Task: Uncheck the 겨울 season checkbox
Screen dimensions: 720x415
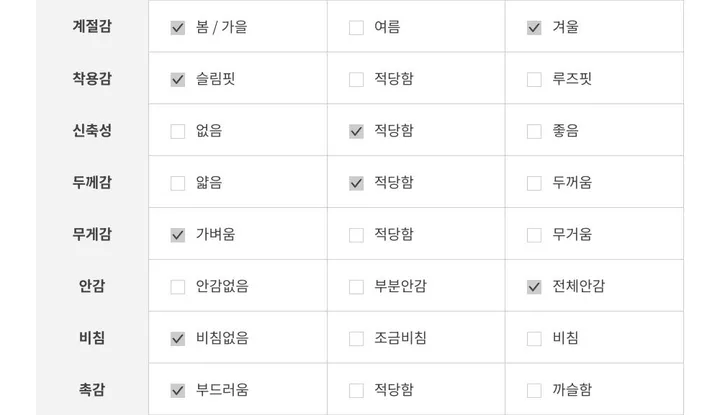Action: click(x=534, y=28)
